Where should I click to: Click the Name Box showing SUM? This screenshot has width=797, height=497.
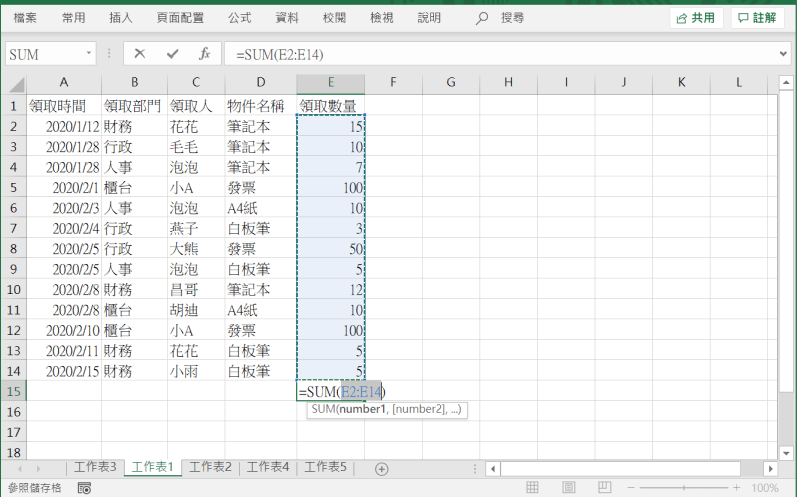[44, 54]
